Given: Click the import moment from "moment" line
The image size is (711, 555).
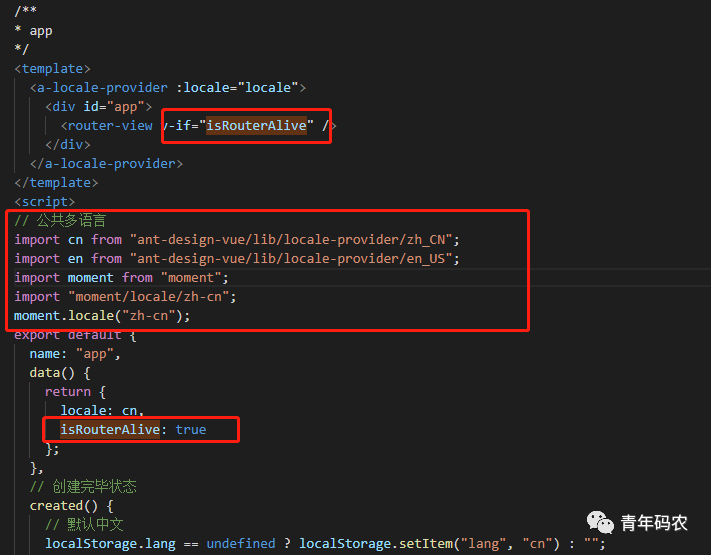Looking at the screenshot, I should point(122,278).
